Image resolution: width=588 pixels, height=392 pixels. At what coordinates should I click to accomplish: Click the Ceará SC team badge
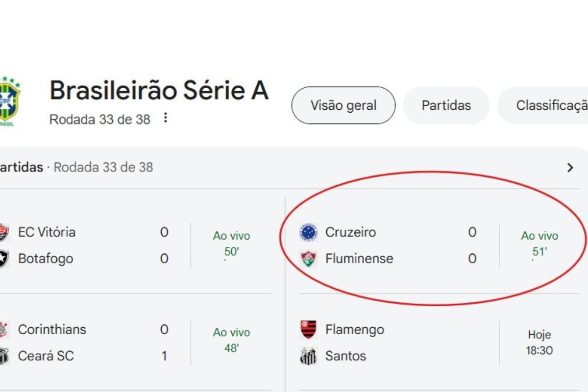click(x=4, y=356)
